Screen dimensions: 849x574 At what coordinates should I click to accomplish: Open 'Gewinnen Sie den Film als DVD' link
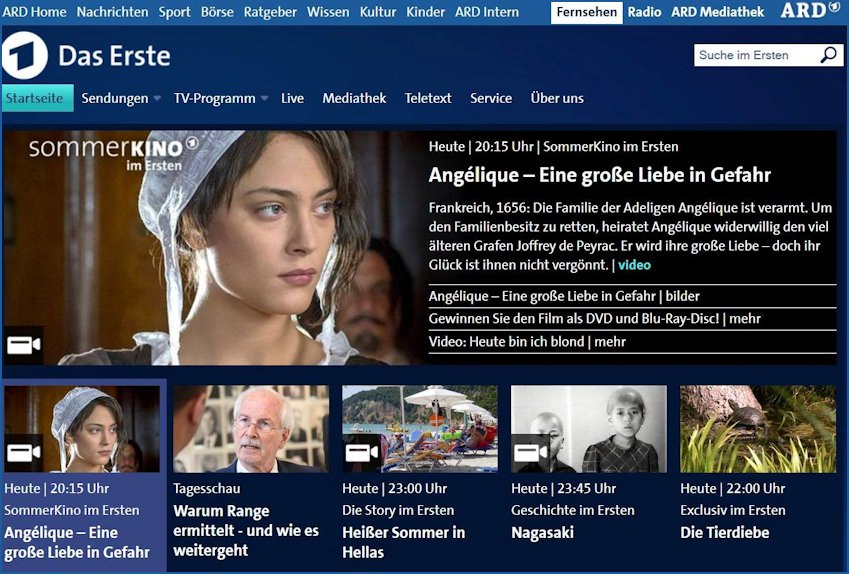pyautogui.click(x=595, y=319)
